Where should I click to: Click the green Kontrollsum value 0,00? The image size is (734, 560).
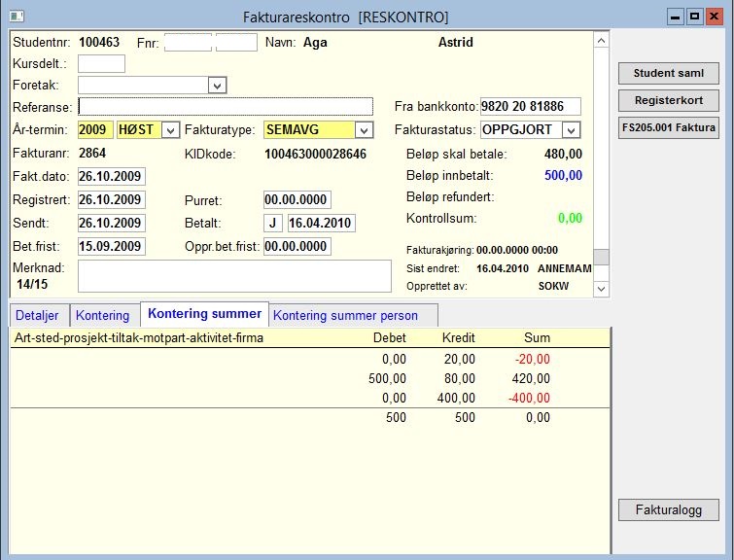[570, 218]
